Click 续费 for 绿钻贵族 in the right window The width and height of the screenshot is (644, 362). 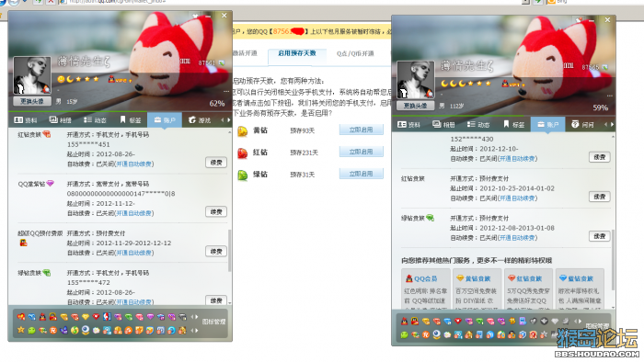600,236
